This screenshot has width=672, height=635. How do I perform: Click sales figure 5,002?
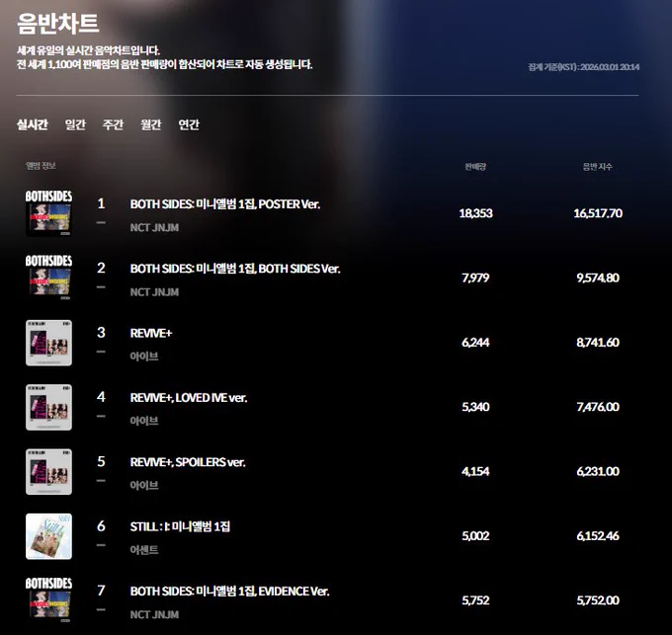(475, 536)
